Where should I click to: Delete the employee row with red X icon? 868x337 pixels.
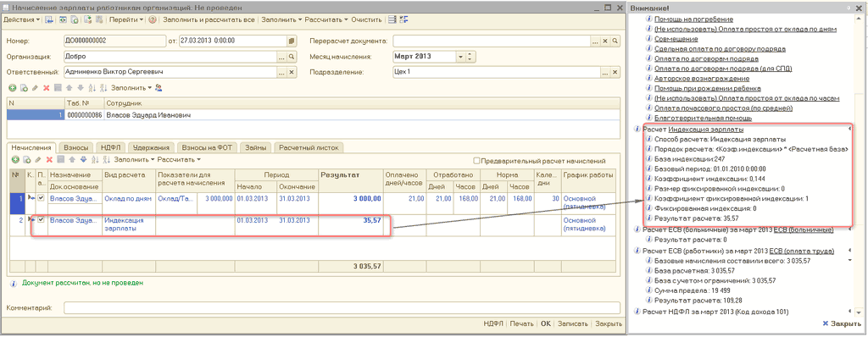[46, 87]
